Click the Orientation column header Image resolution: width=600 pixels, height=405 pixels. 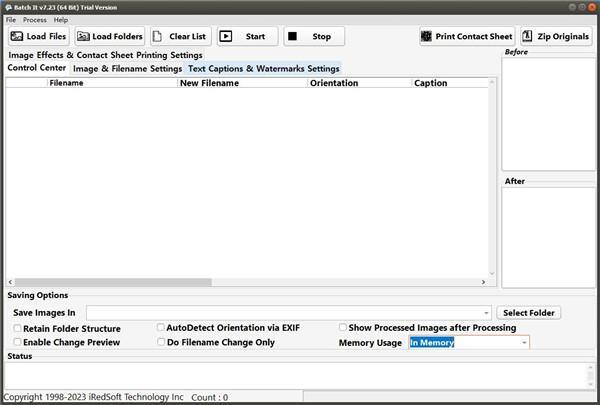pos(334,83)
